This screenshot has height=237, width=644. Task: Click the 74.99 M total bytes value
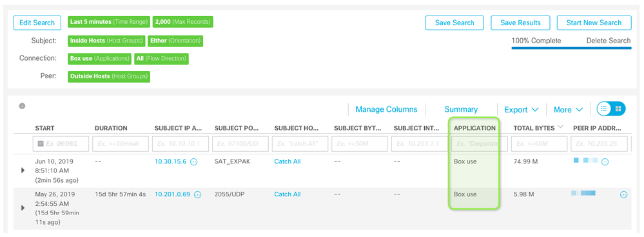pos(526,161)
